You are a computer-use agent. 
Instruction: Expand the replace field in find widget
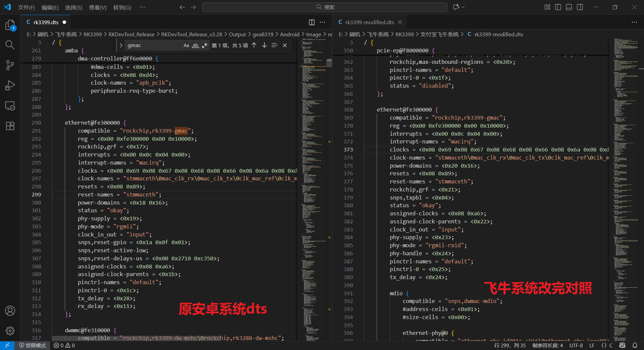[x=121, y=45]
